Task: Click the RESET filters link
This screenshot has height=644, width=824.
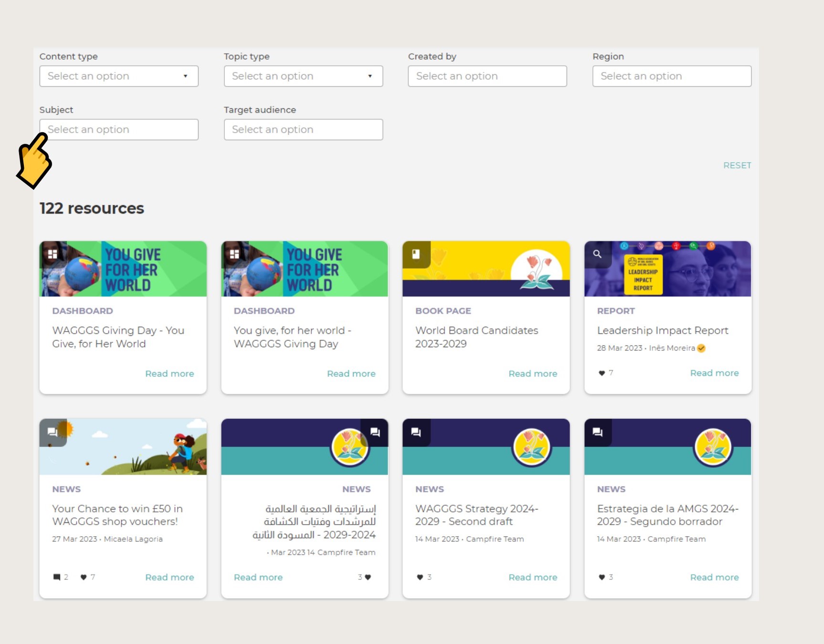Action: click(x=737, y=166)
